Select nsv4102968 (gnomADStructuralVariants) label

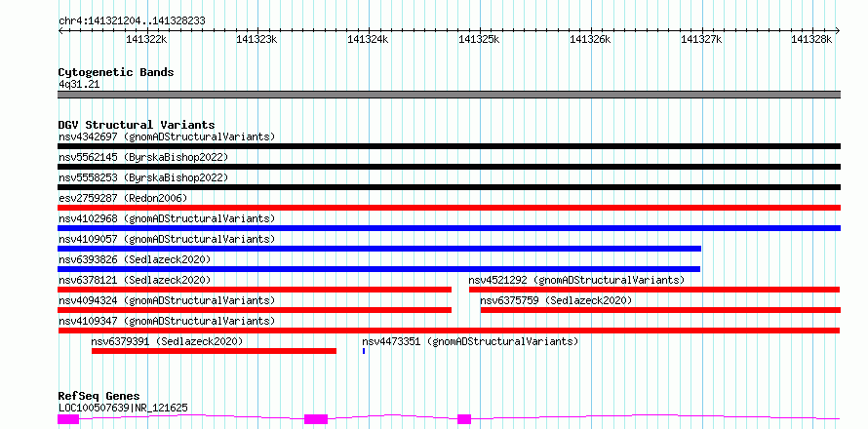(167, 218)
